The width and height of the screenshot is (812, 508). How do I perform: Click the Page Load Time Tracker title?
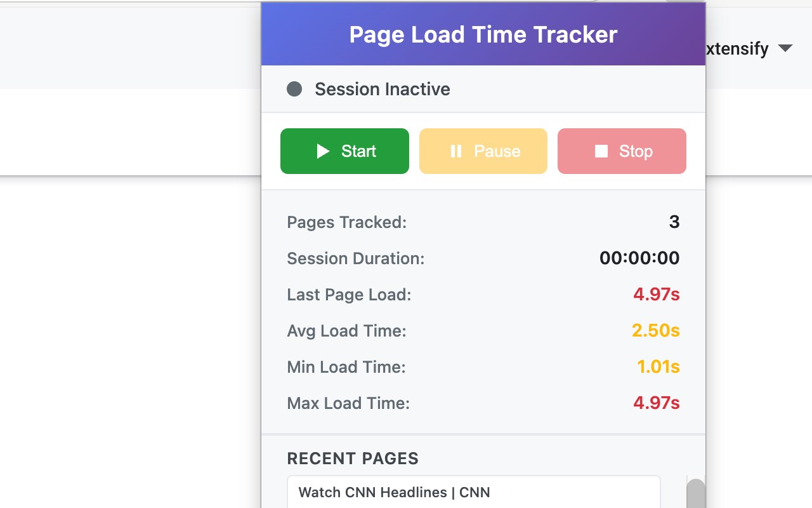point(483,34)
